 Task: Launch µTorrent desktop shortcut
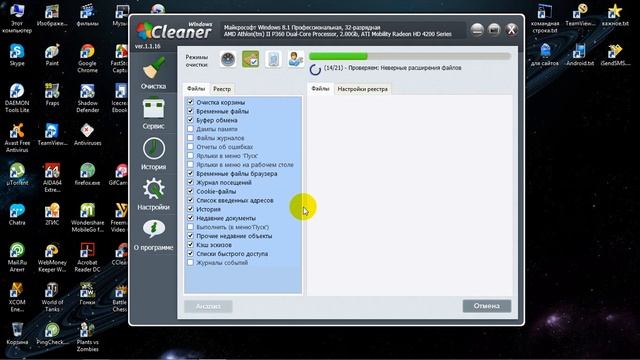click(17, 174)
